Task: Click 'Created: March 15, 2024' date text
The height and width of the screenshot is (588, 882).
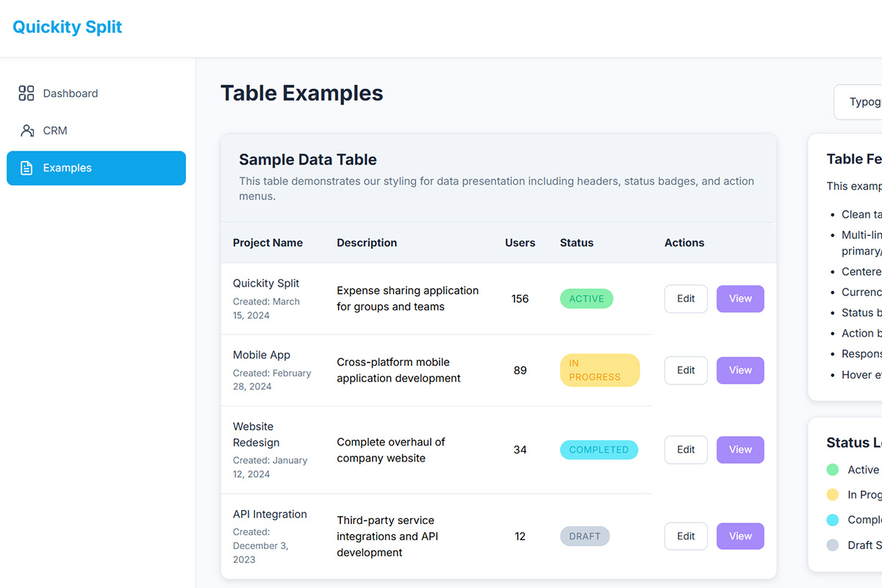Action: point(266,309)
